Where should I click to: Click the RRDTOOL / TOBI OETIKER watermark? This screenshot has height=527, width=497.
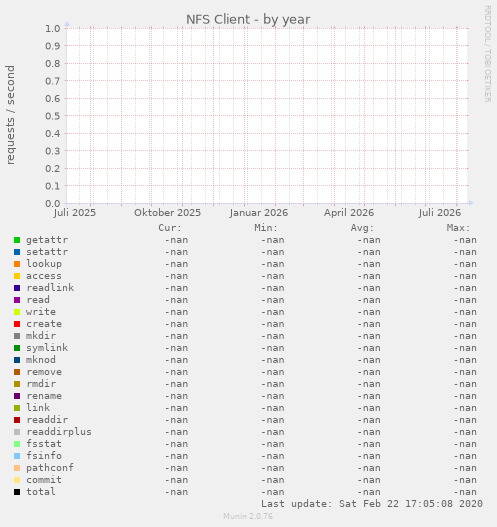(488, 54)
